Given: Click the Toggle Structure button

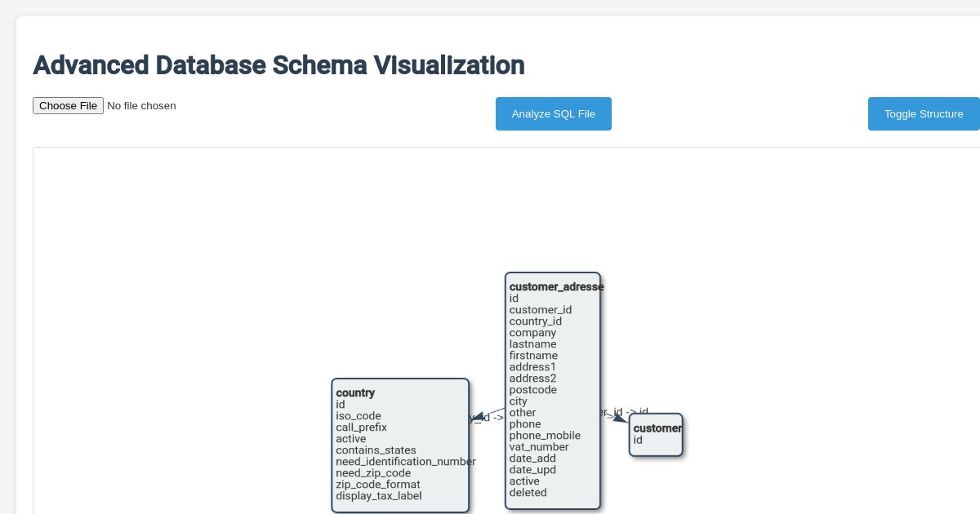Looking at the screenshot, I should click(924, 113).
